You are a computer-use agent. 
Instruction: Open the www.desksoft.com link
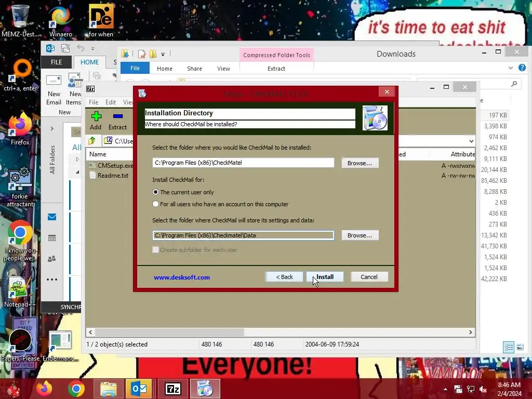[181, 277]
